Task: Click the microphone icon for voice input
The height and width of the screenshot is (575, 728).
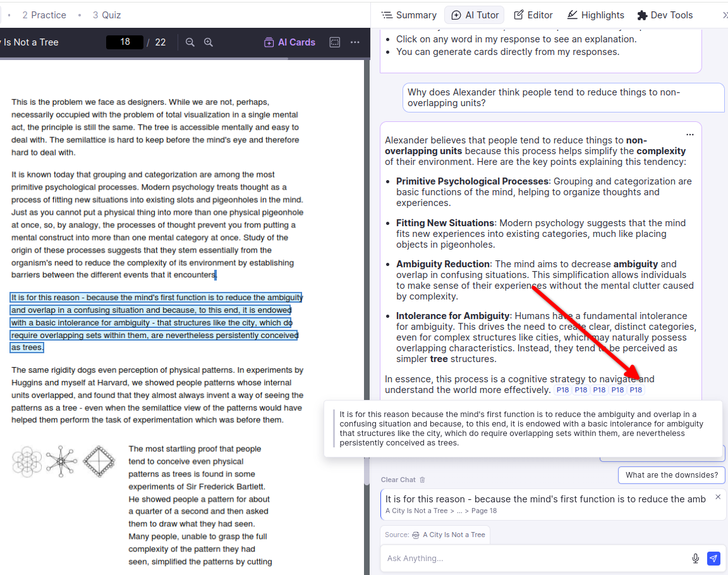Action: tap(695, 559)
